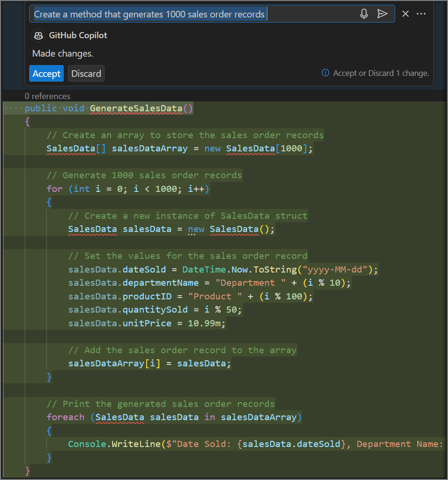Click the for loop statement
The width and height of the screenshot is (448, 480).
(127, 189)
